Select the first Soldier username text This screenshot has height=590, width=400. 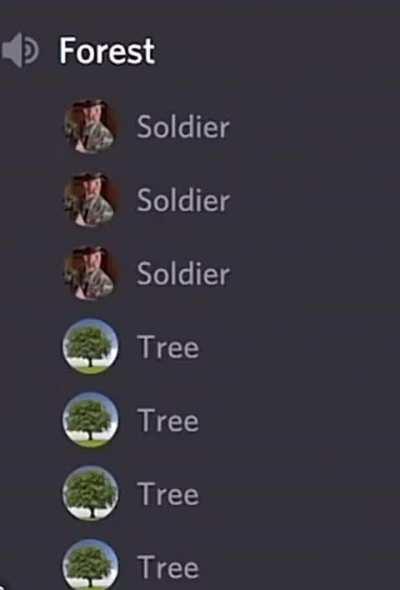(x=183, y=127)
